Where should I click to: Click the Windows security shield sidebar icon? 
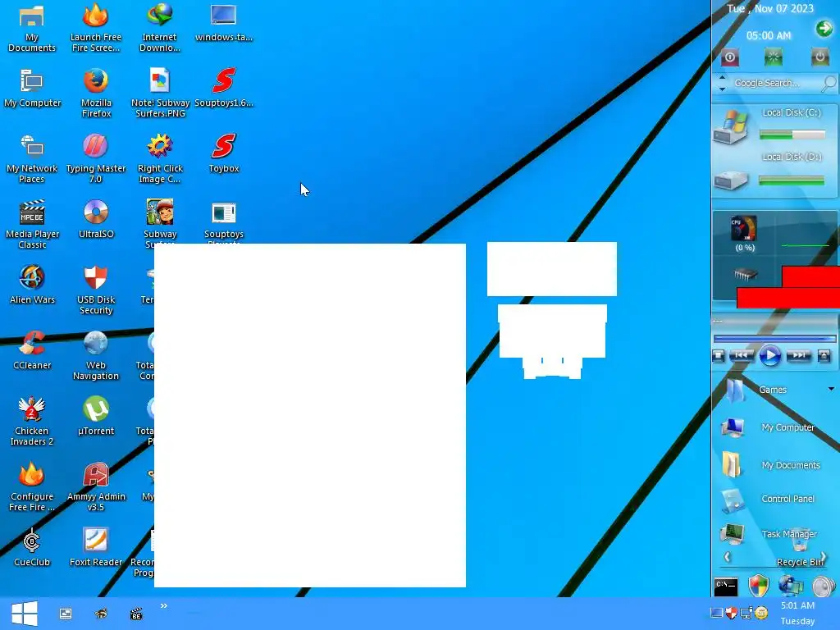click(x=759, y=586)
